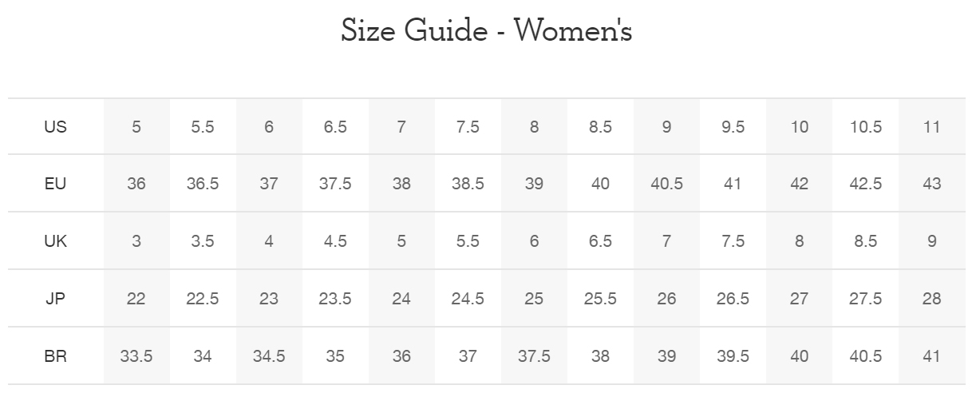Click the JP row label
This screenshot has width=980, height=413.
[x=56, y=299]
